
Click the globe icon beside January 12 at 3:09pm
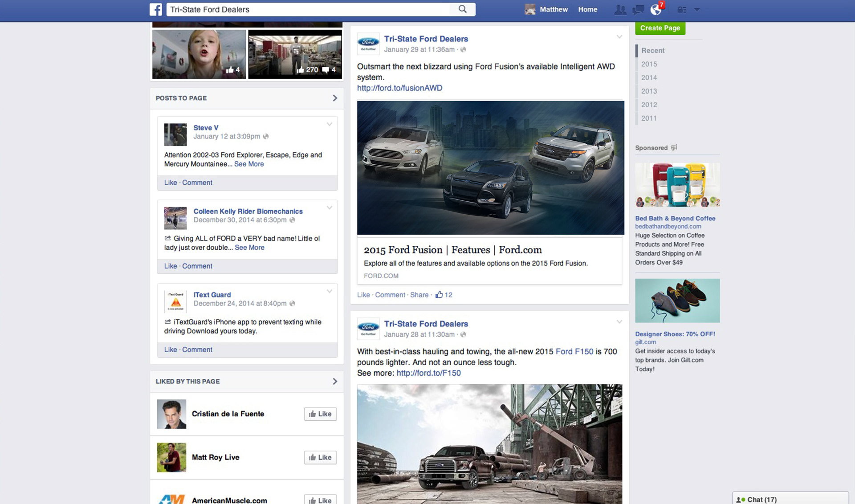[266, 136]
